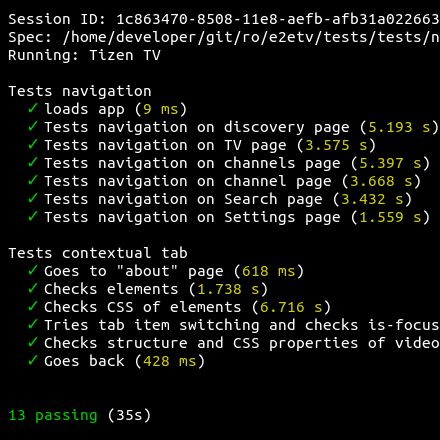This screenshot has width=440, height=440.
Task: Click the checkmark beside channels page test
Action: (x=33, y=162)
